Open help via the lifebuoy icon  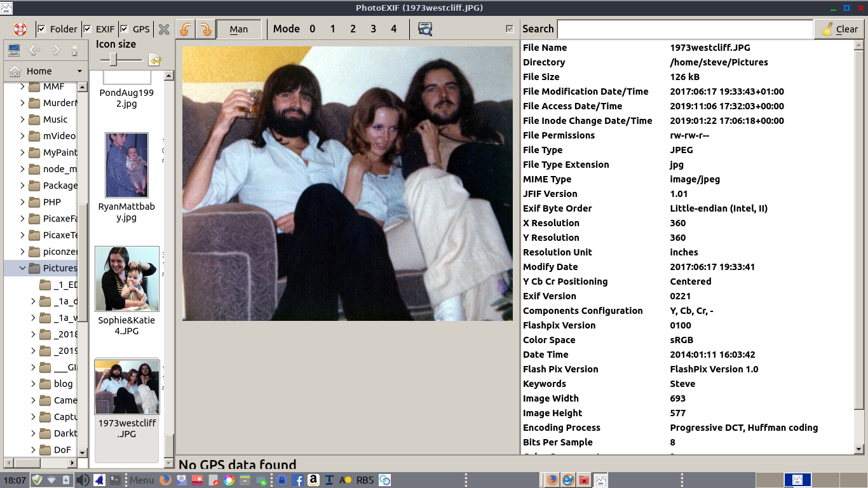tap(20, 29)
